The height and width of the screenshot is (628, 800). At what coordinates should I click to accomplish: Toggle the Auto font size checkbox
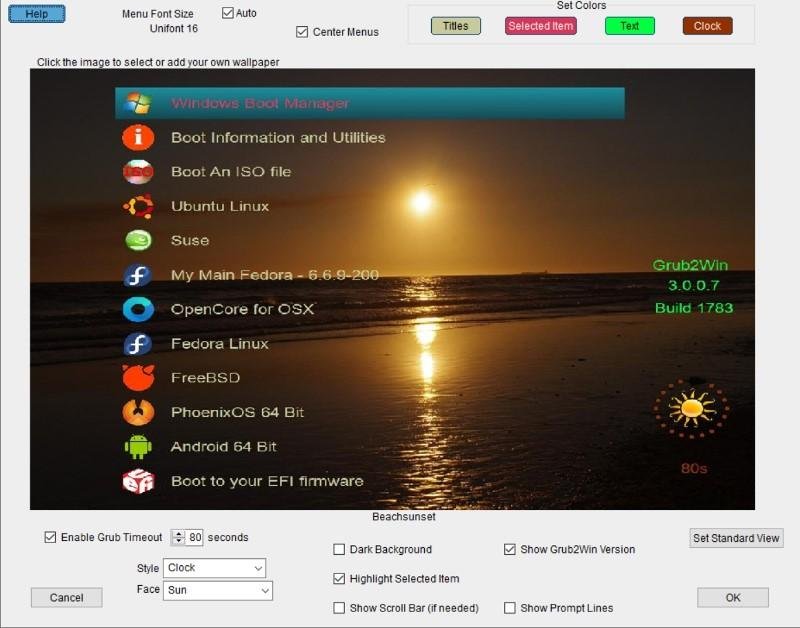pyautogui.click(x=228, y=13)
